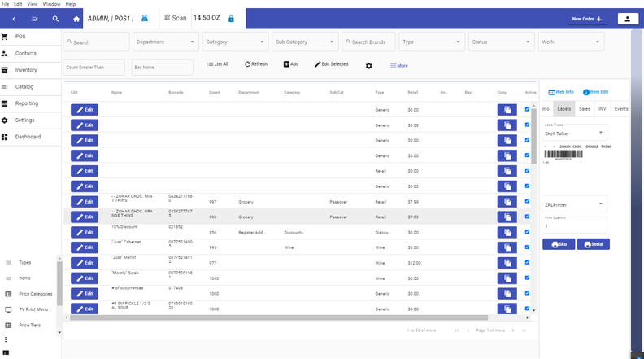
Task: Toggle Active checkbox for 10% Discount
Action: pos(527,231)
